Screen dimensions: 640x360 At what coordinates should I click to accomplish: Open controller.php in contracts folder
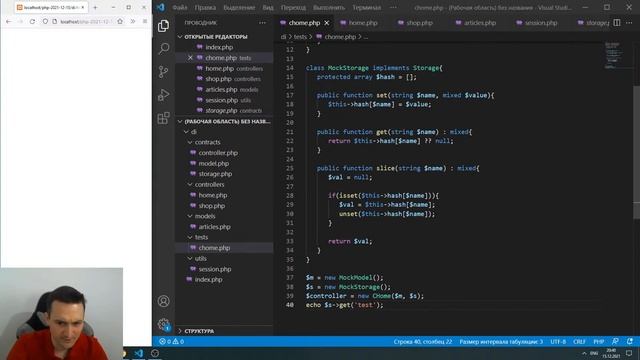tap(218, 153)
